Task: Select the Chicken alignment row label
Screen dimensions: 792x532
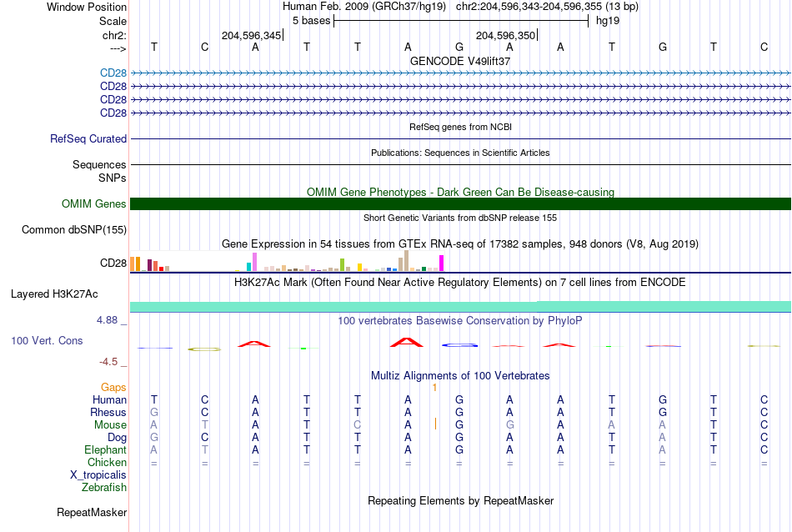Action: pos(107,462)
